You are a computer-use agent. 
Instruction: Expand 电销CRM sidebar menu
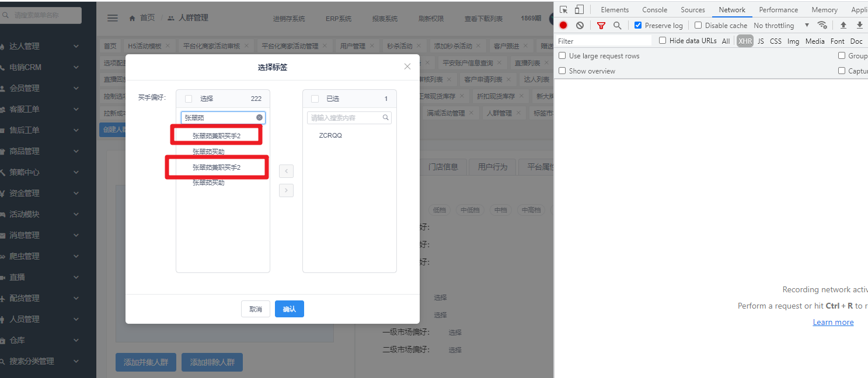[x=48, y=67]
